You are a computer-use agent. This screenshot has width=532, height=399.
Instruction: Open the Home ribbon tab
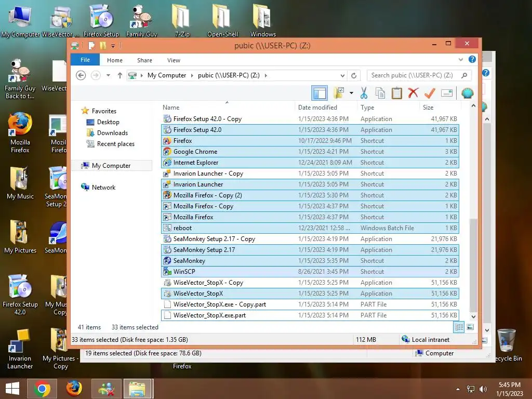click(115, 60)
